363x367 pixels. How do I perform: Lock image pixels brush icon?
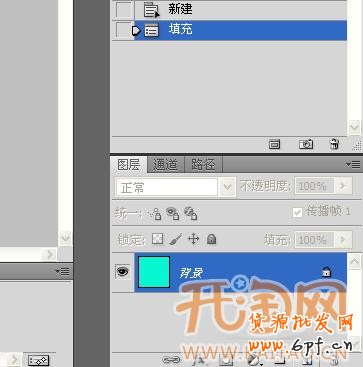(x=175, y=239)
